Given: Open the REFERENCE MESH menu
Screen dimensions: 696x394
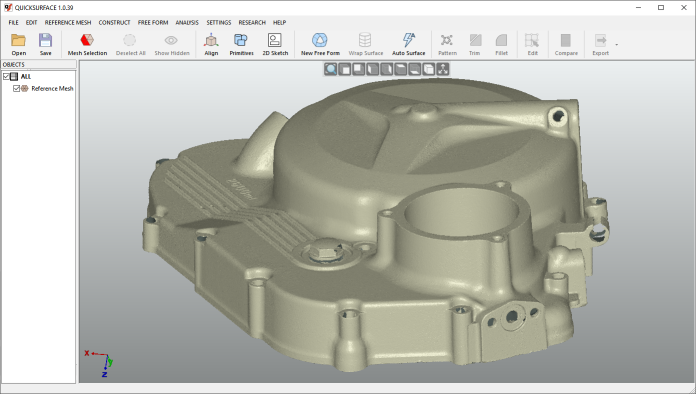Looking at the screenshot, I should coord(68,23).
